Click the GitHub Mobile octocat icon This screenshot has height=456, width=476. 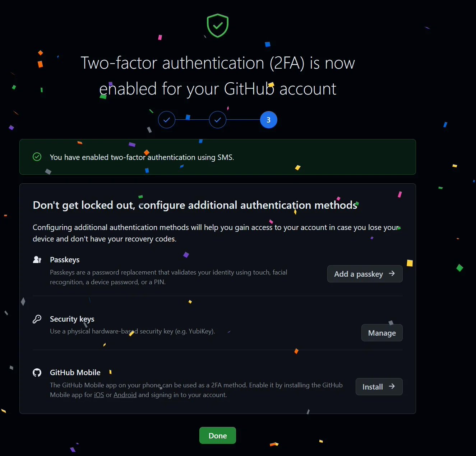37,372
